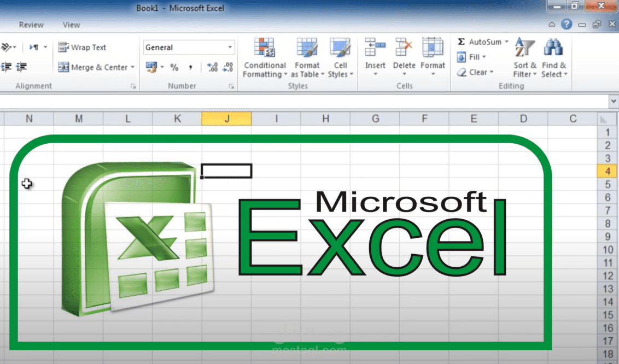The image size is (619, 364).
Task: Click the Text Direction paragraph-mark icon
Action: point(34,48)
